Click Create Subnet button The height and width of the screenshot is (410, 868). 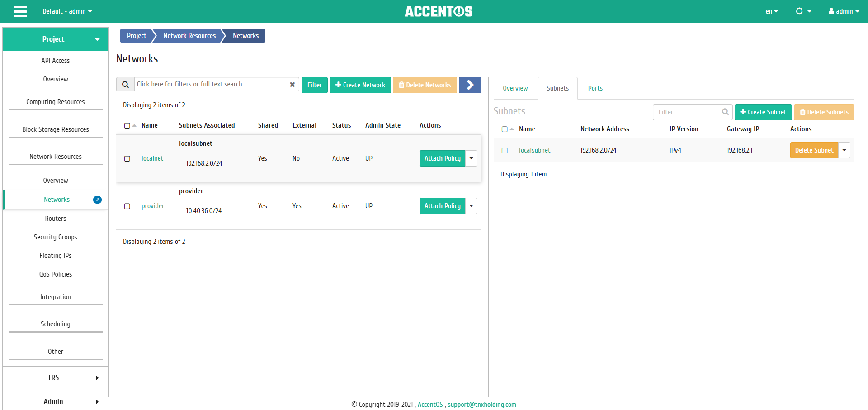point(763,112)
